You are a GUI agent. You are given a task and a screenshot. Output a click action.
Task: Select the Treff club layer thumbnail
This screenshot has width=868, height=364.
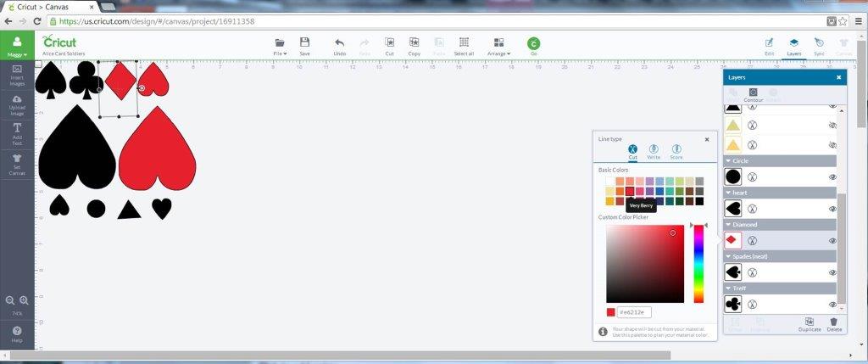click(x=733, y=304)
